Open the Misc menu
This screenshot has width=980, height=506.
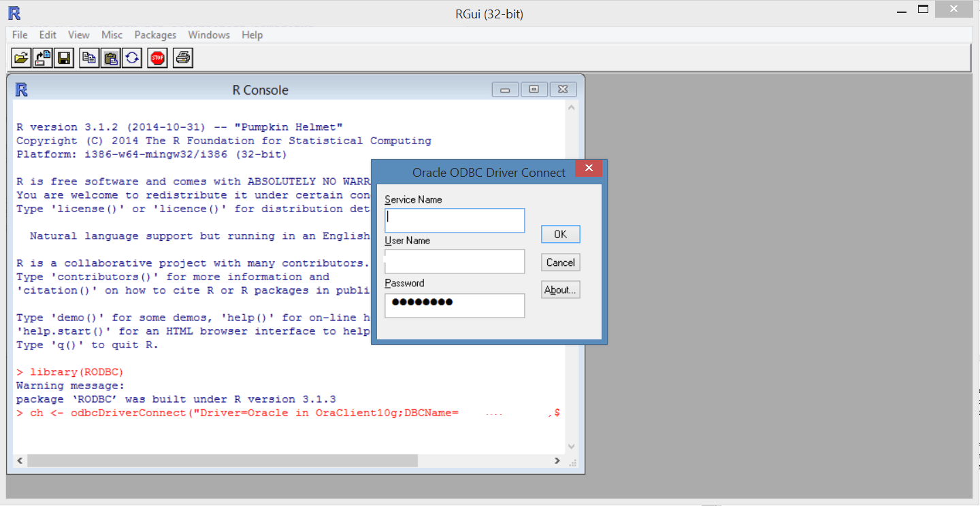pos(112,35)
